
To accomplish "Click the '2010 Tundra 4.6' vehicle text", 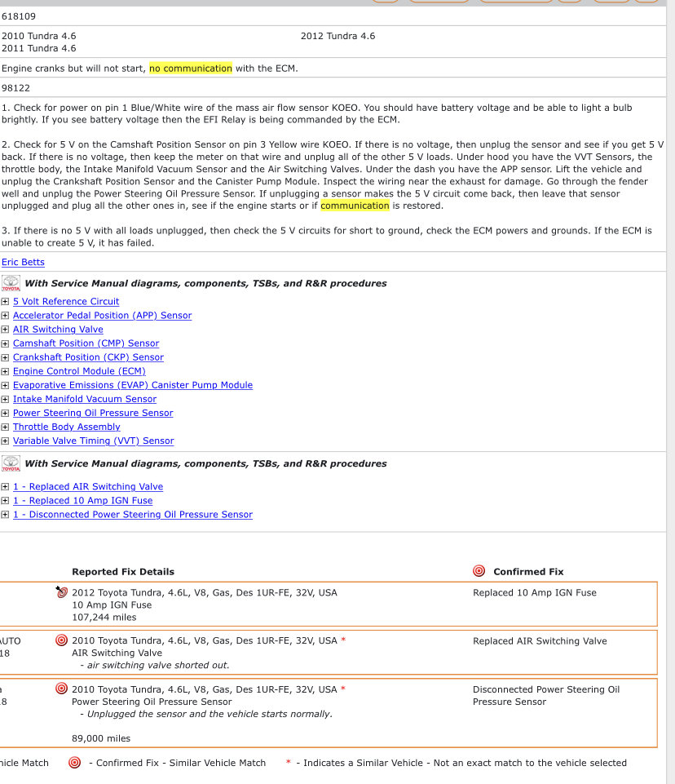I will pyautogui.click(x=39, y=36).
